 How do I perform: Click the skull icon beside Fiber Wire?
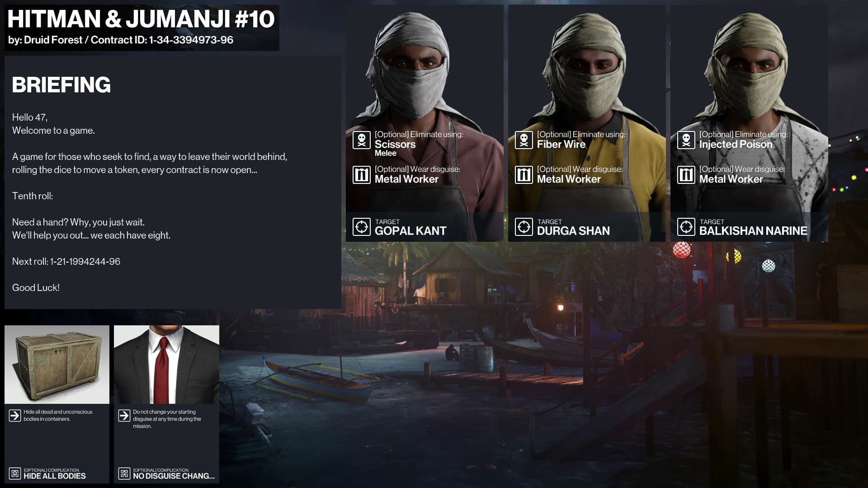tap(524, 140)
